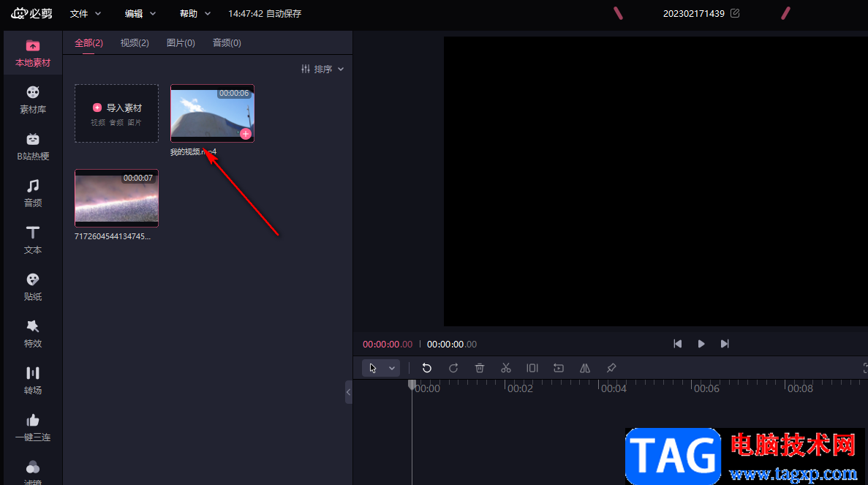Switch to the 视频(2) tab

click(135, 42)
